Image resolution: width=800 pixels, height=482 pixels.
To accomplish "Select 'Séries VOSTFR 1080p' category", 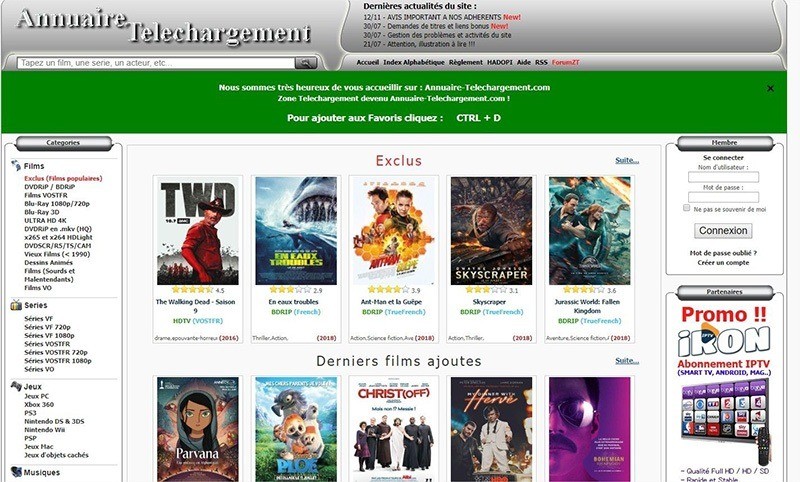I will point(58,361).
